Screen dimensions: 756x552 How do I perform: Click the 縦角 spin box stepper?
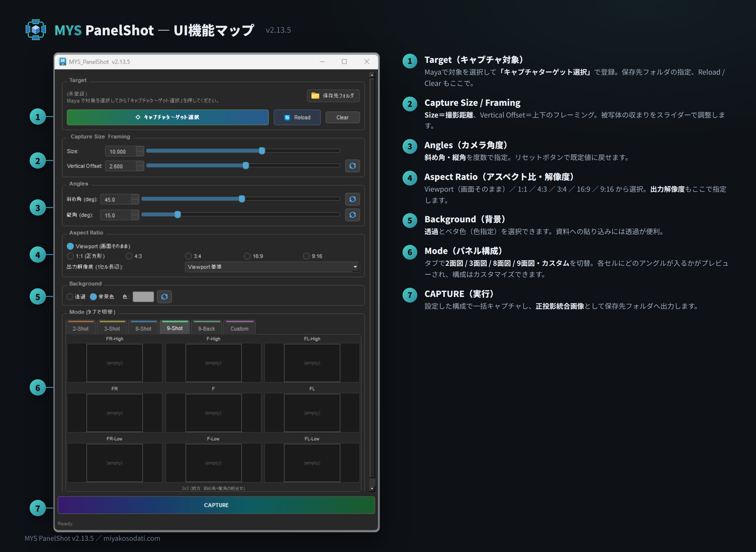[x=135, y=215]
